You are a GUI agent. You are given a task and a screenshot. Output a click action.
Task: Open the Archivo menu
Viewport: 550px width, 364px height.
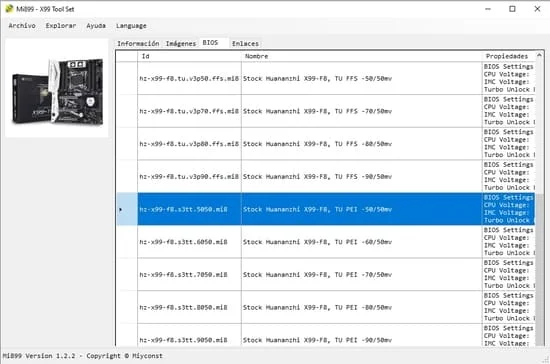click(x=22, y=26)
